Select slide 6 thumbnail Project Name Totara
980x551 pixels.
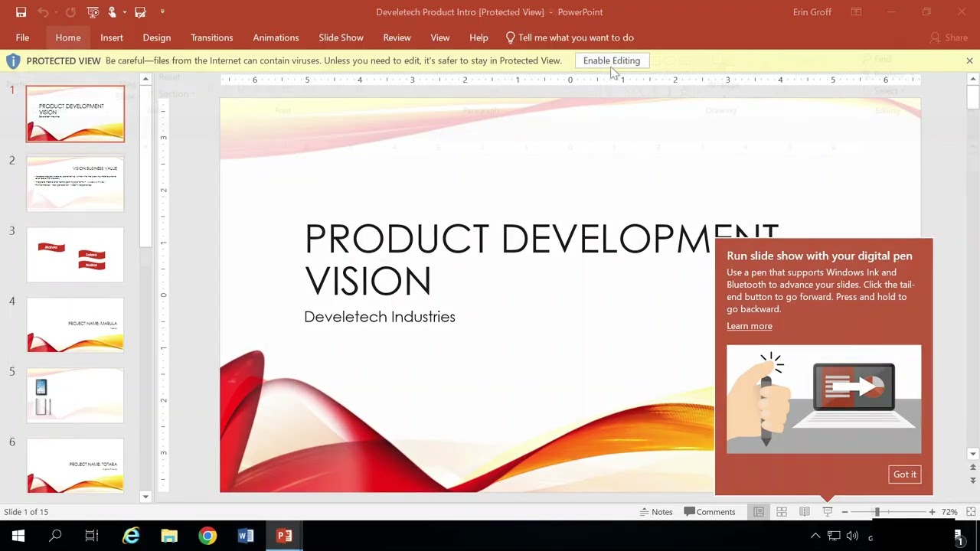[x=75, y=465]
